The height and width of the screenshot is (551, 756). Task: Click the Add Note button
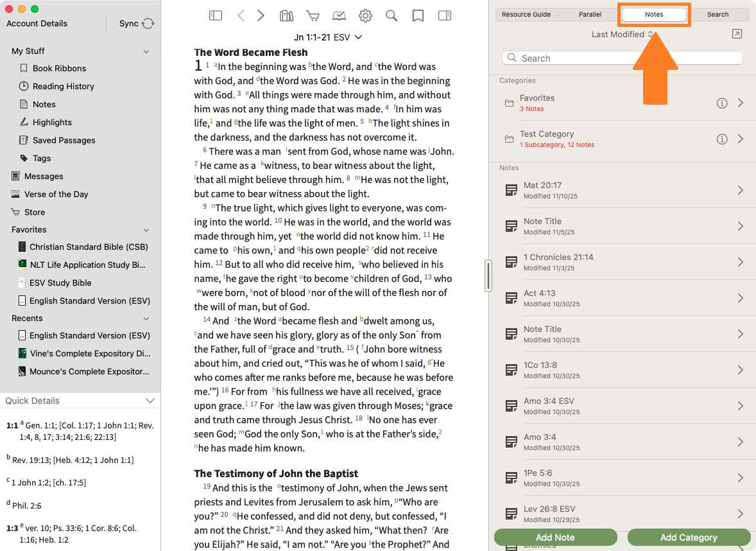coord(555,538)
